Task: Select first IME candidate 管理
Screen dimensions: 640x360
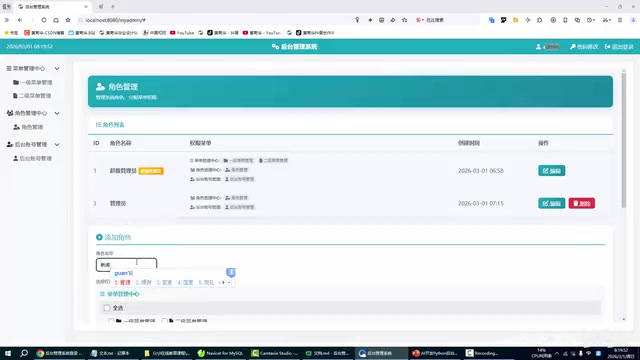Action: pos(122,282)
